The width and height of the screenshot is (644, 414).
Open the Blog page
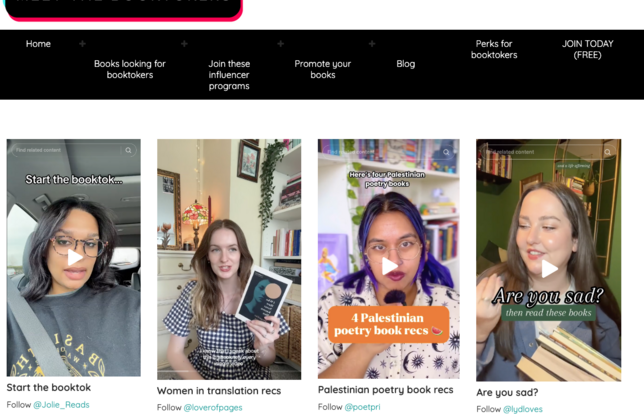click(x=405, y=64)
